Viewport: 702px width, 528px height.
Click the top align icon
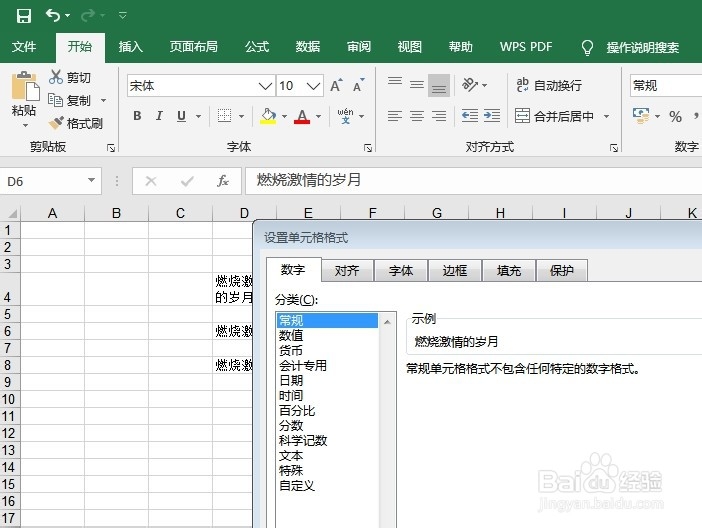pos(395,82)
